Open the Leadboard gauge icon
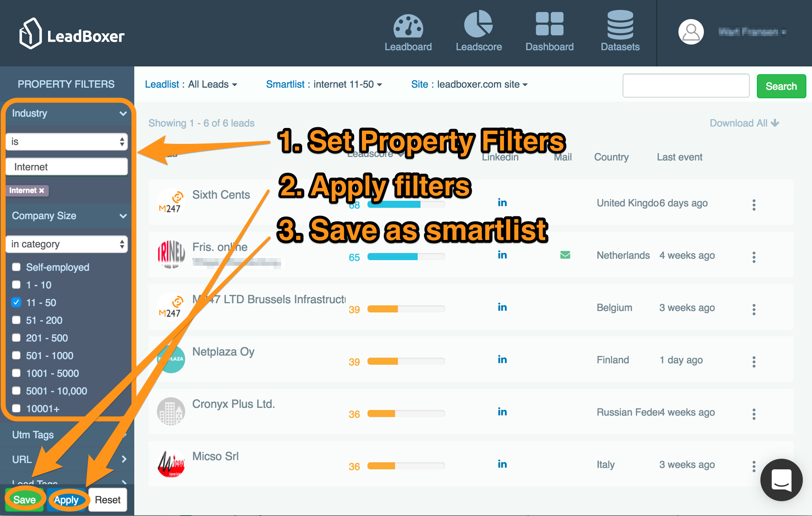 (x=408, y=26)
